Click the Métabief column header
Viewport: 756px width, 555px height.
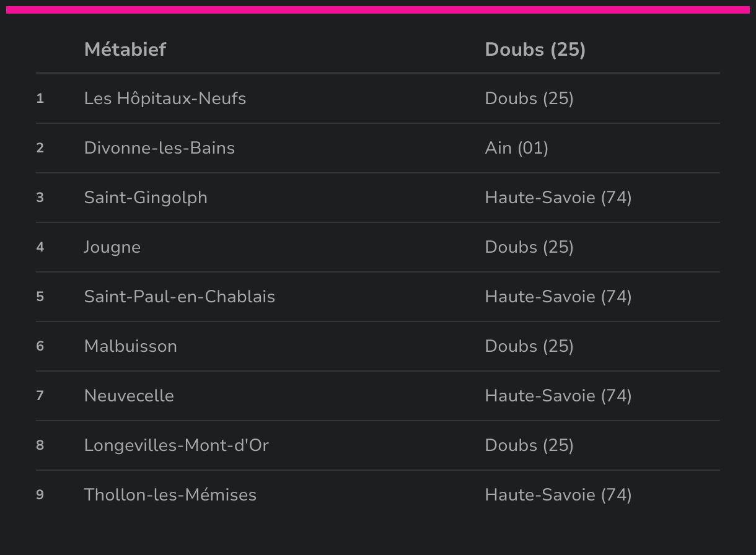click(125, 50)
